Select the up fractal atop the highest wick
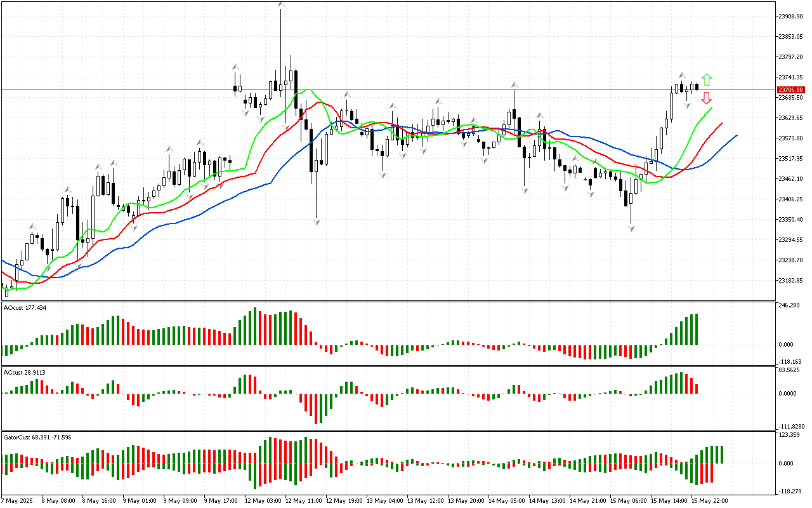This screenshot has height=508, width=812. (280, 5)
